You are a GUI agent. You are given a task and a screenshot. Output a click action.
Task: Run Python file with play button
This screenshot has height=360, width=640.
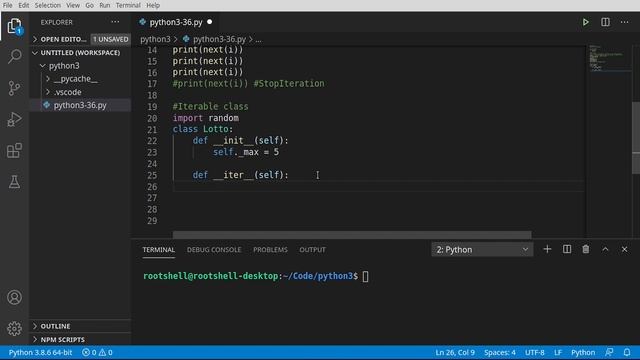click(x=586, y=22)
